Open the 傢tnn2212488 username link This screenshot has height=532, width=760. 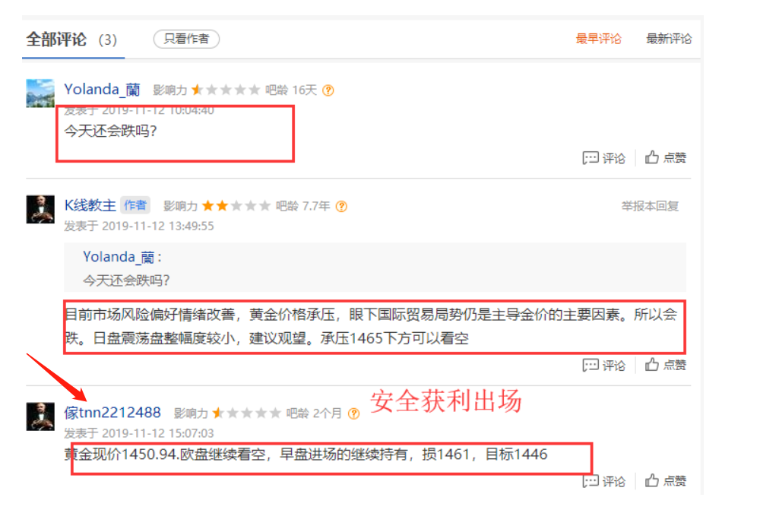pyautogui.click(x=112, y=413)
